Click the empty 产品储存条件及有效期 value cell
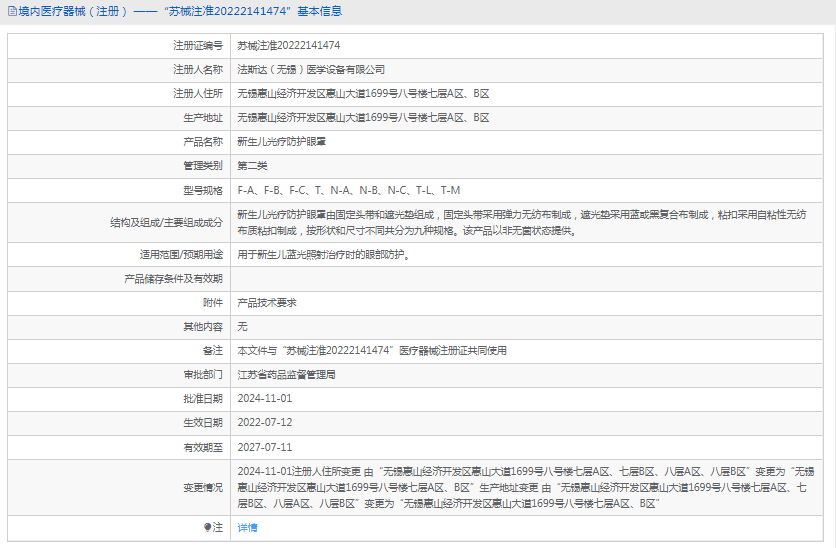Screen dimensions: 836x548 pos(528,278)
